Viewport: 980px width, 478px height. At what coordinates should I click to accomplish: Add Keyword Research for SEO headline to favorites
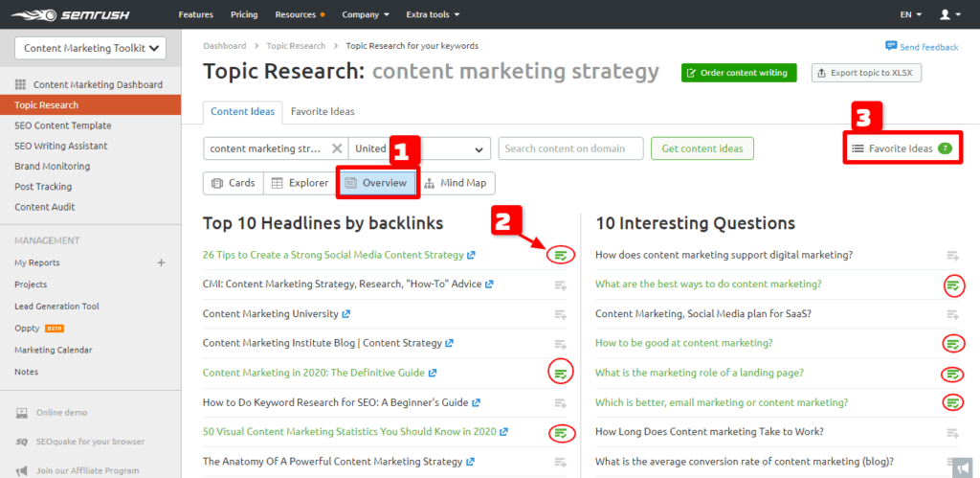pyautogui.click(x=560, y=403)
